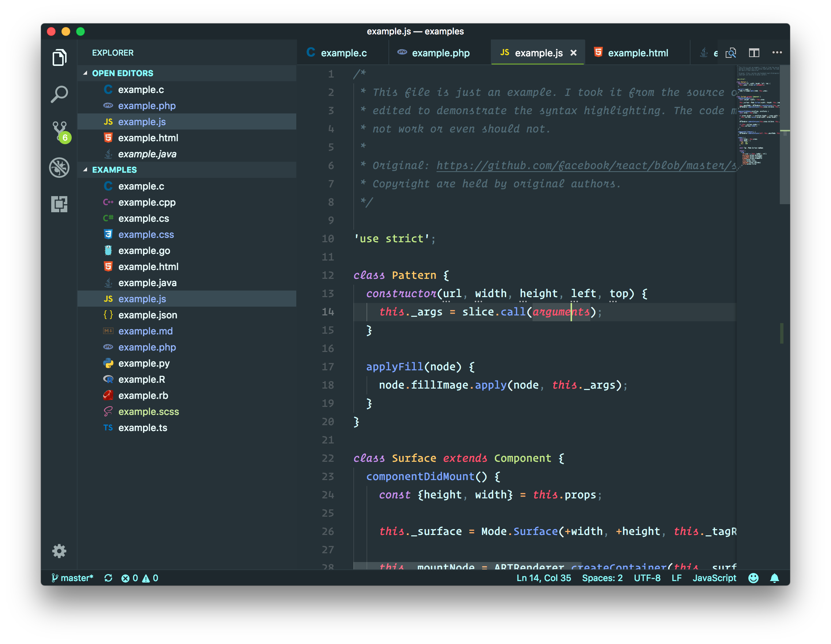
Task: Open Source Control view with badge 6
Action: tap(60, 131)
